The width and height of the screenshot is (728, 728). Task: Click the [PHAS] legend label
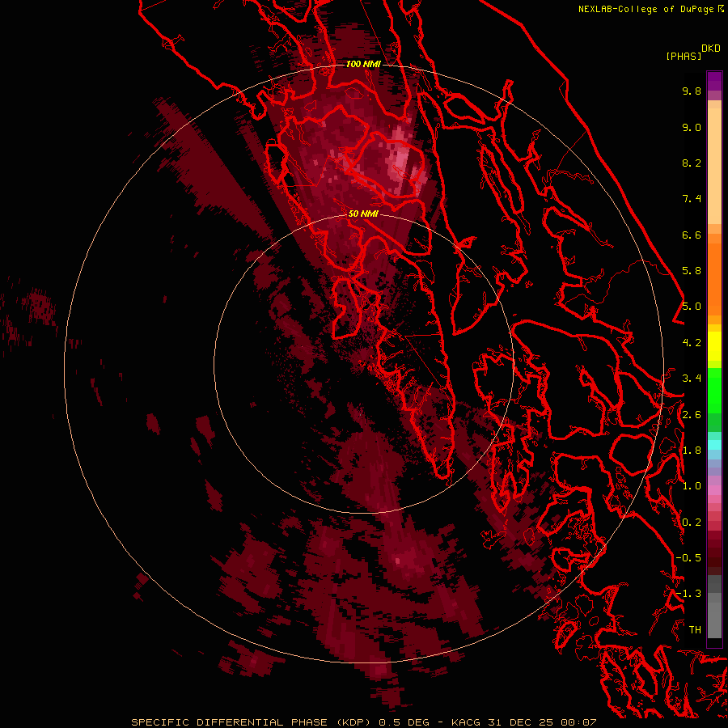684,57
